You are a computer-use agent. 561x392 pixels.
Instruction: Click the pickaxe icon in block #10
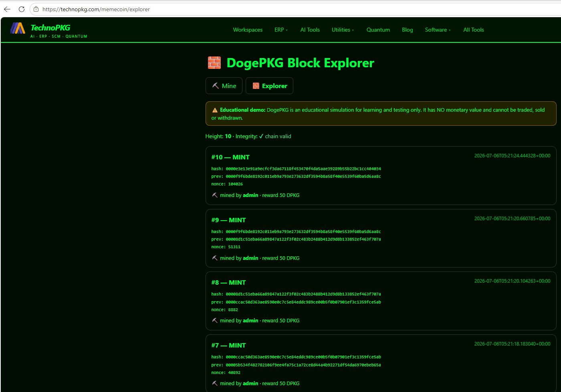click(215, 195)
